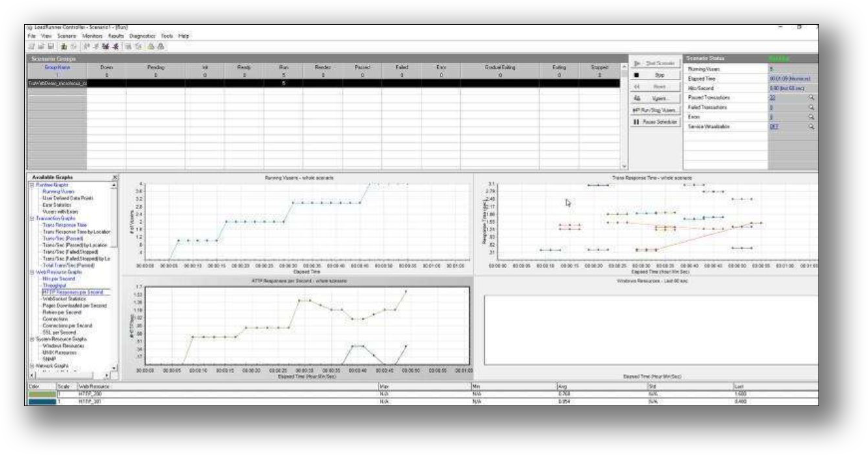Click the Start Scenario button
This screenshot has height=455, width=868.
[654, 63]
